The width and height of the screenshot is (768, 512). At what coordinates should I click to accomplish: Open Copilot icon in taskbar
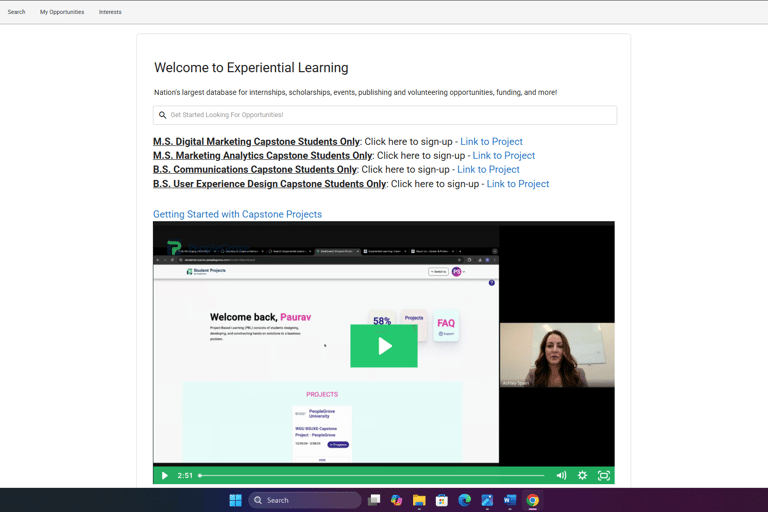tap(396, 500)
